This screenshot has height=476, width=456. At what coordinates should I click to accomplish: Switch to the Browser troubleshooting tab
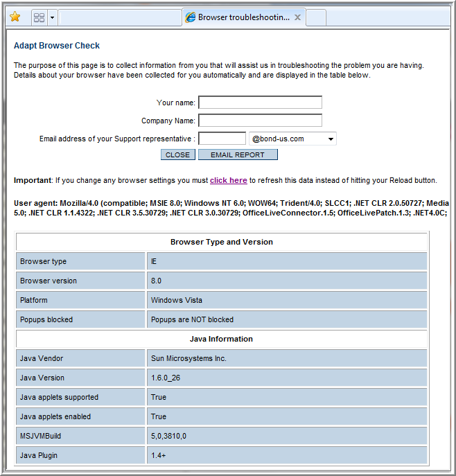click(x=244, y=17)
